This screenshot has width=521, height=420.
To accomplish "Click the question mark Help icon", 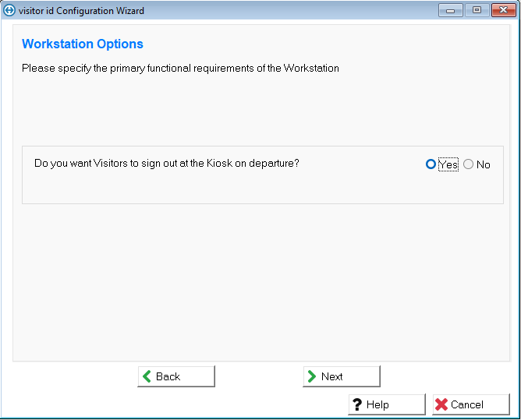I will [357, 404].
